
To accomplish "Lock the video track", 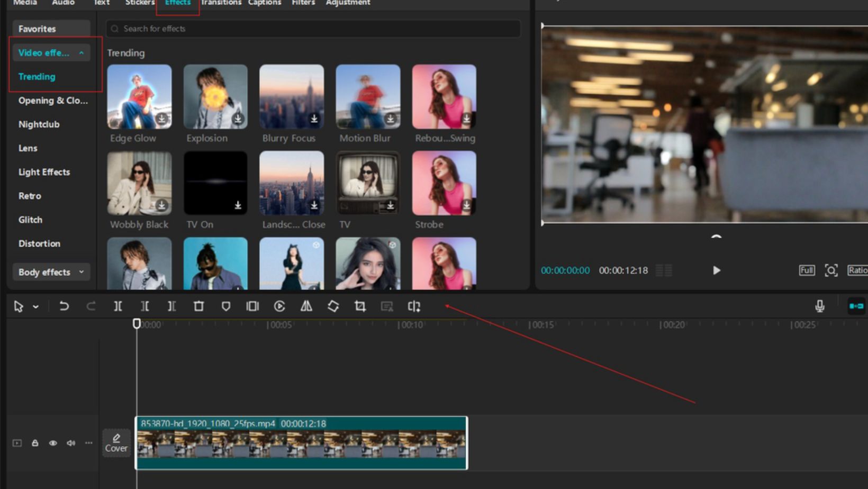I will tap(35, 443).
